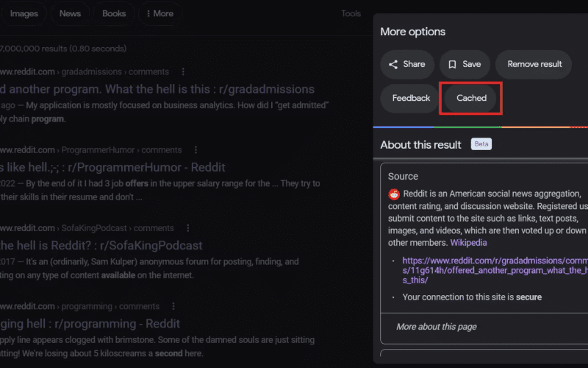Screen dimensions: 588x368
Task: Open three-dot menu for programming result
Action: (173, 306)
